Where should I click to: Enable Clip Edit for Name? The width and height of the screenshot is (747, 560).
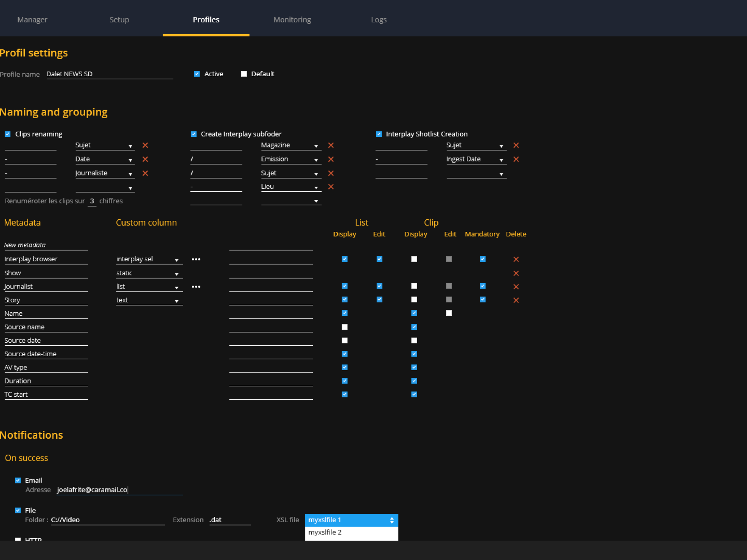pos(449,313)
